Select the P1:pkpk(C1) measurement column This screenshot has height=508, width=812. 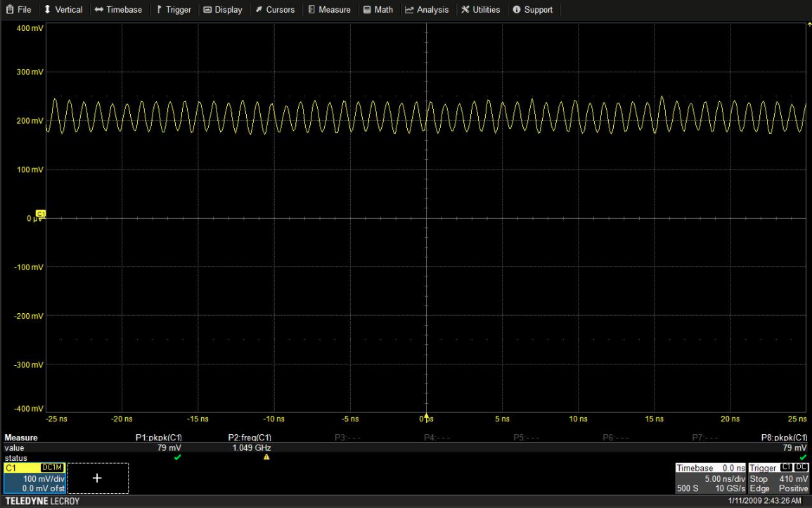pyautogui.click(x=158, y=438)
